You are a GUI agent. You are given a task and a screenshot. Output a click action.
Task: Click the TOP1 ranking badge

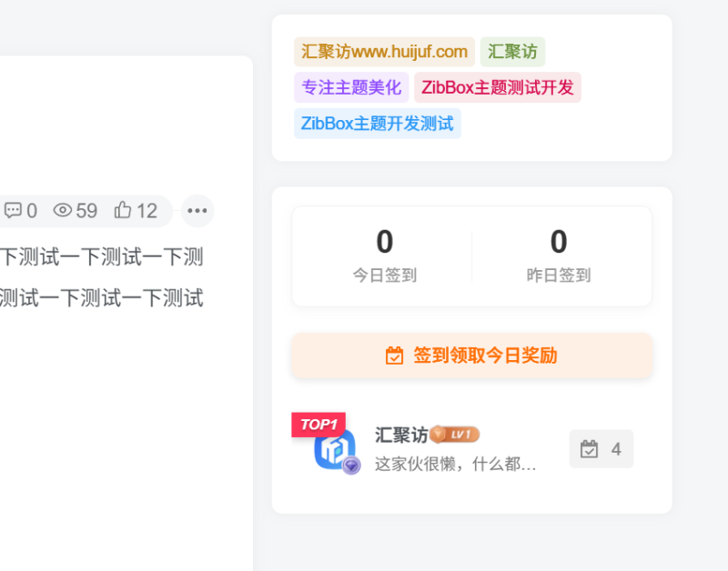[x=318, y=425]
